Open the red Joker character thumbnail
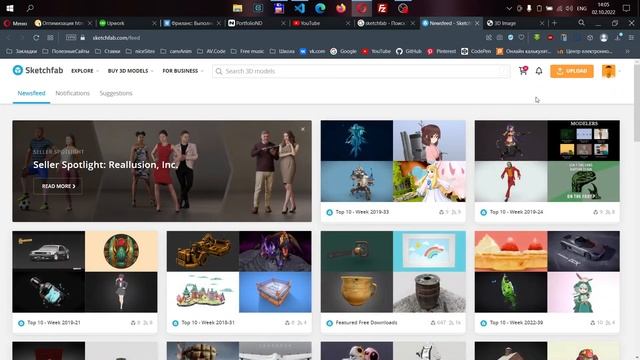The height and width of the screenshot is (360, 640). pos(511,182)
